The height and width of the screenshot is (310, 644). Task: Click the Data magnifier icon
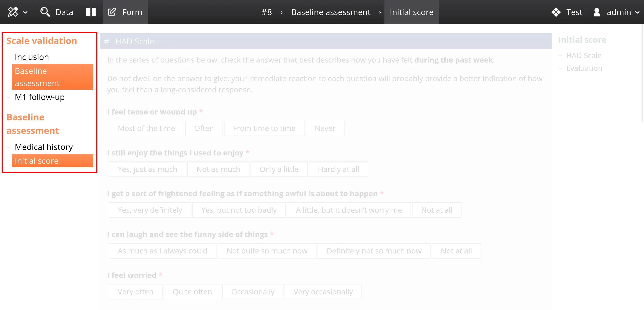click(x=45, y=12)
